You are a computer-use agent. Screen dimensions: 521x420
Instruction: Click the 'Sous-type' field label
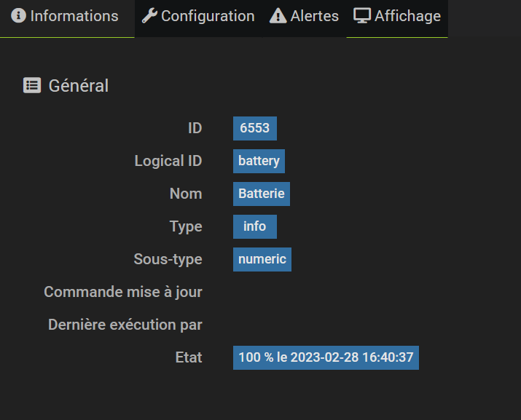(x=168, y=259)
